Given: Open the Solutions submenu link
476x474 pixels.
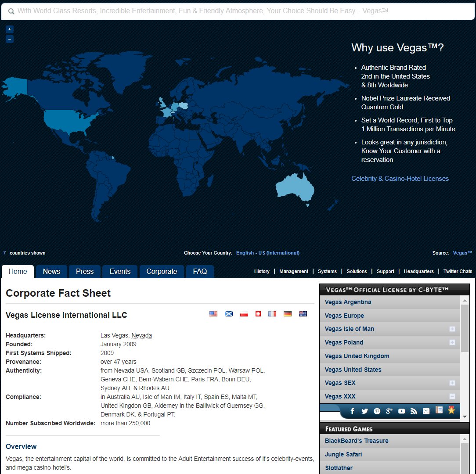Looking at the screenshot, I should (x=357, y=271).
